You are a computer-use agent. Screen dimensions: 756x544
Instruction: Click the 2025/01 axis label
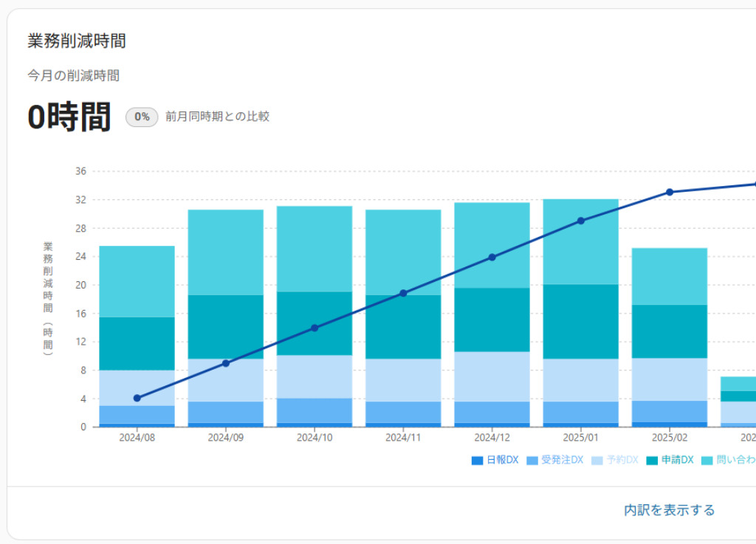coord(581,438)
